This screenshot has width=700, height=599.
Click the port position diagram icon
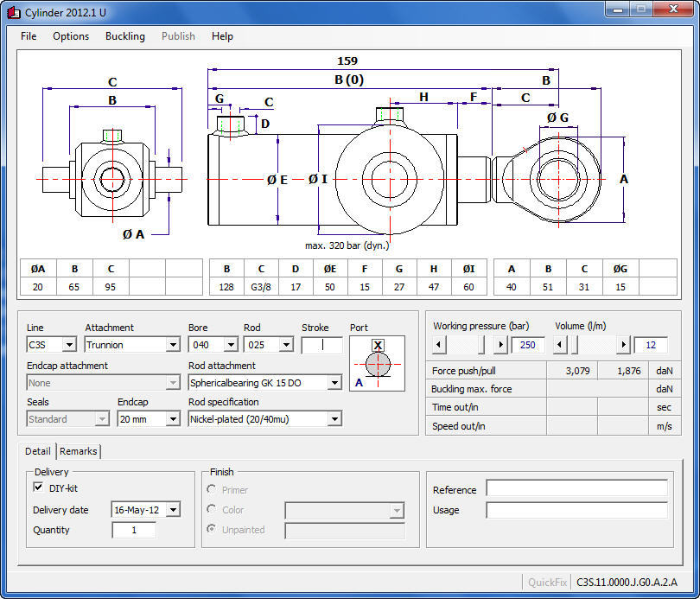pyautogui.click(x=378, y=363)
